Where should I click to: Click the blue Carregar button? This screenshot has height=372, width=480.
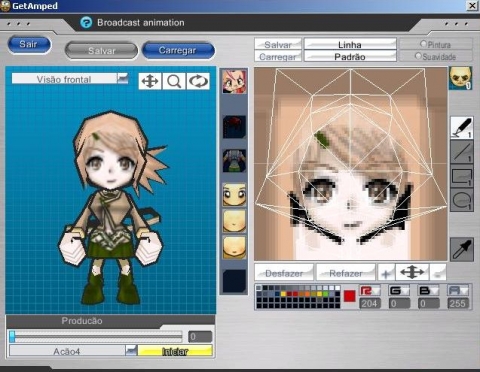[x=178, y=50]
